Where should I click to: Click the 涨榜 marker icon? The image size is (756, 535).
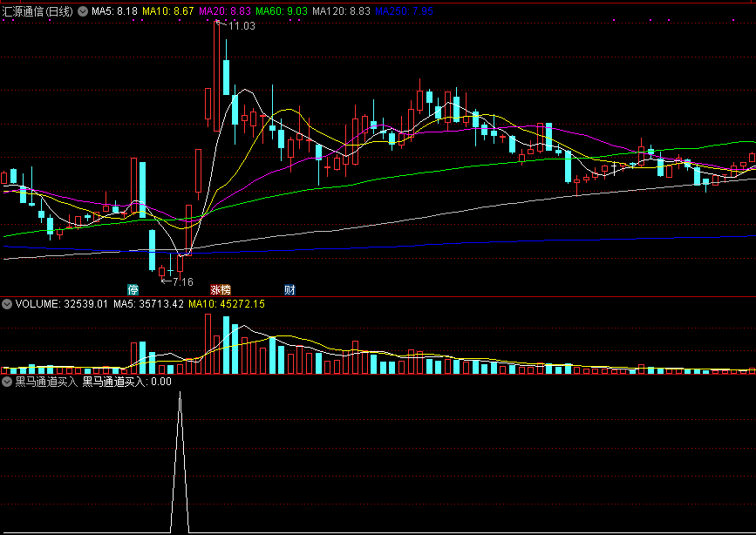pyautogui.click(x=221, y=289)
